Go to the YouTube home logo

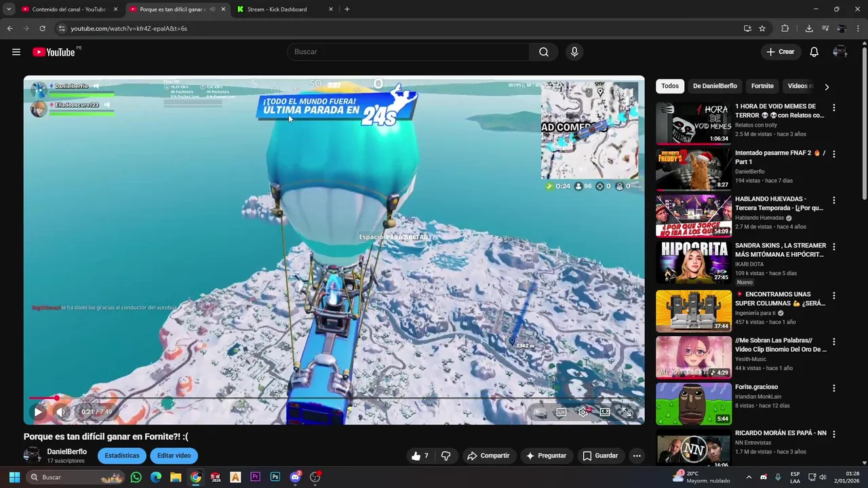point(54,52)
